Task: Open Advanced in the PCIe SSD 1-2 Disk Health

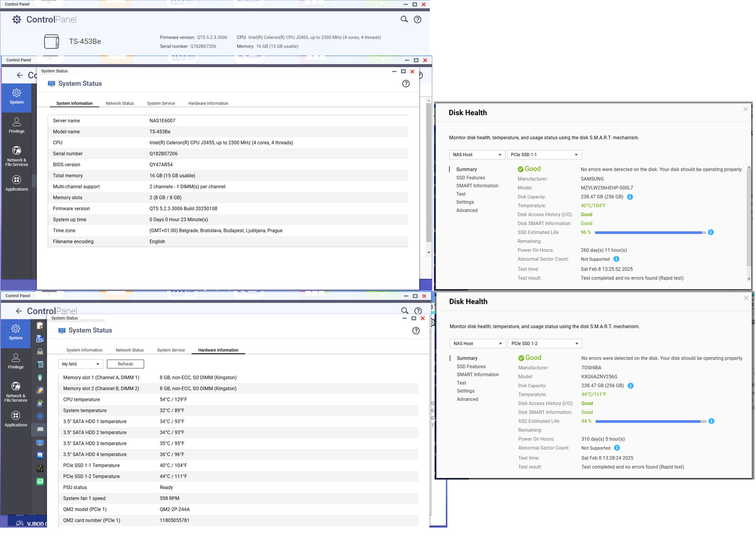Action: point(467,399)
